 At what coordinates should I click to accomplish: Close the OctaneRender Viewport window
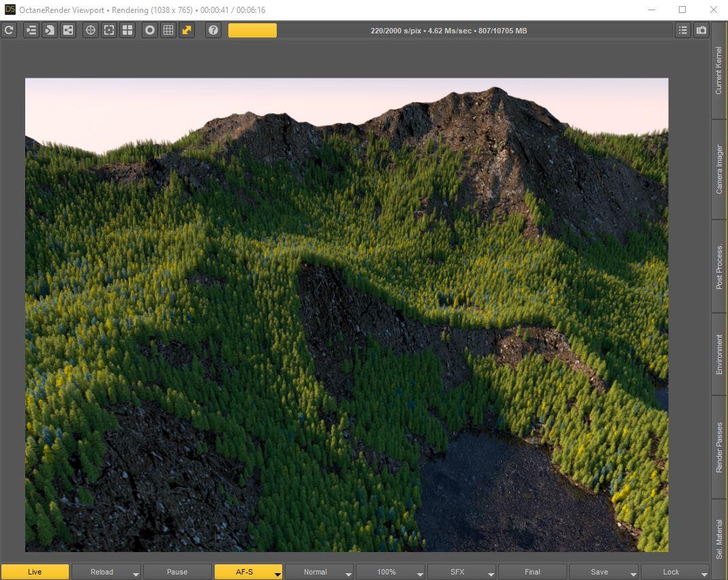pos(714,10)
